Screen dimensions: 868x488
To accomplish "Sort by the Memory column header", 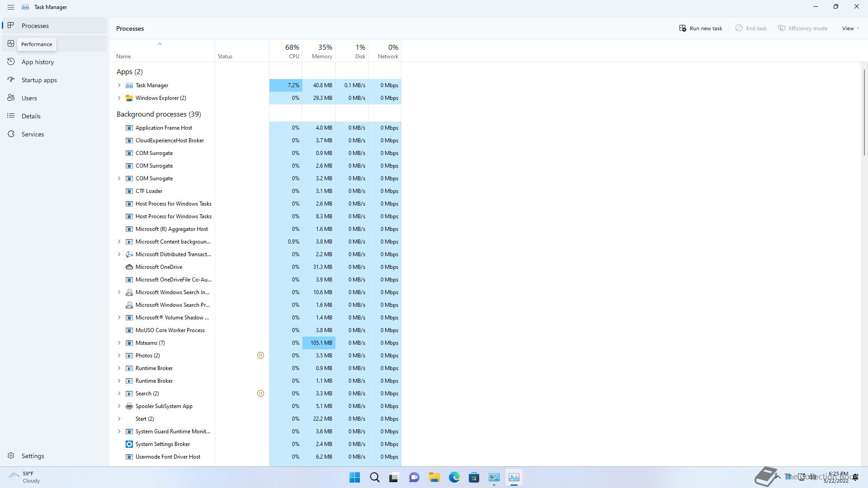I will (319, 51).
